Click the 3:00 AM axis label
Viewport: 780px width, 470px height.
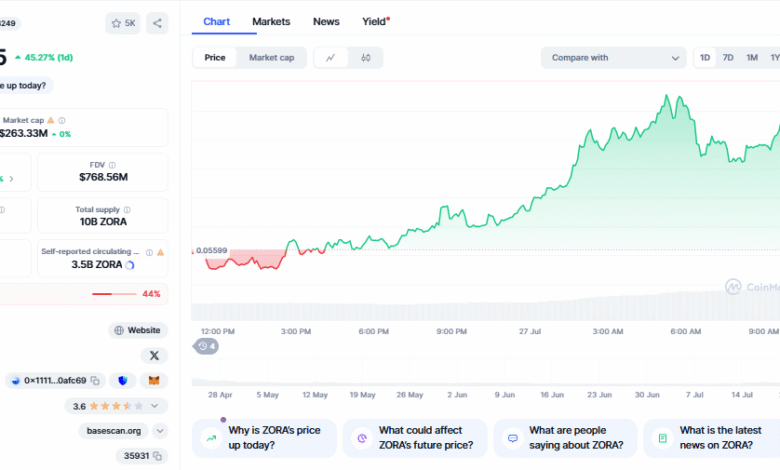pos(608,332)
